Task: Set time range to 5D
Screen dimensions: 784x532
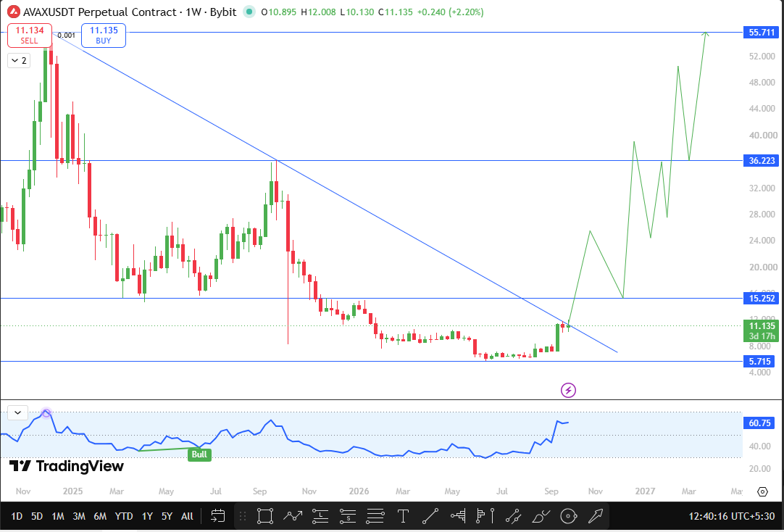Action: [x=37, y=516]
